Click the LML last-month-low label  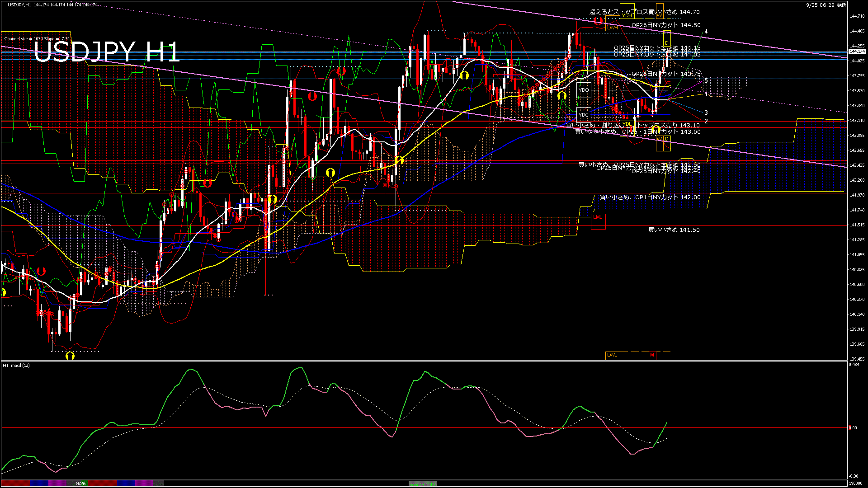pos(598,217)
